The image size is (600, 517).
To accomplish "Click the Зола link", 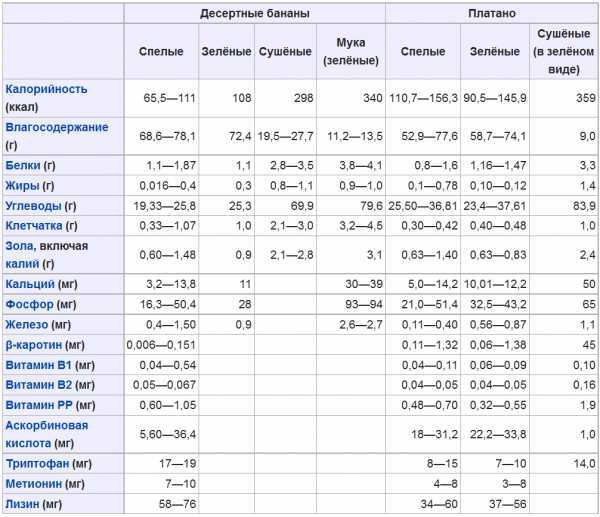I will click(x=20, y=246).
